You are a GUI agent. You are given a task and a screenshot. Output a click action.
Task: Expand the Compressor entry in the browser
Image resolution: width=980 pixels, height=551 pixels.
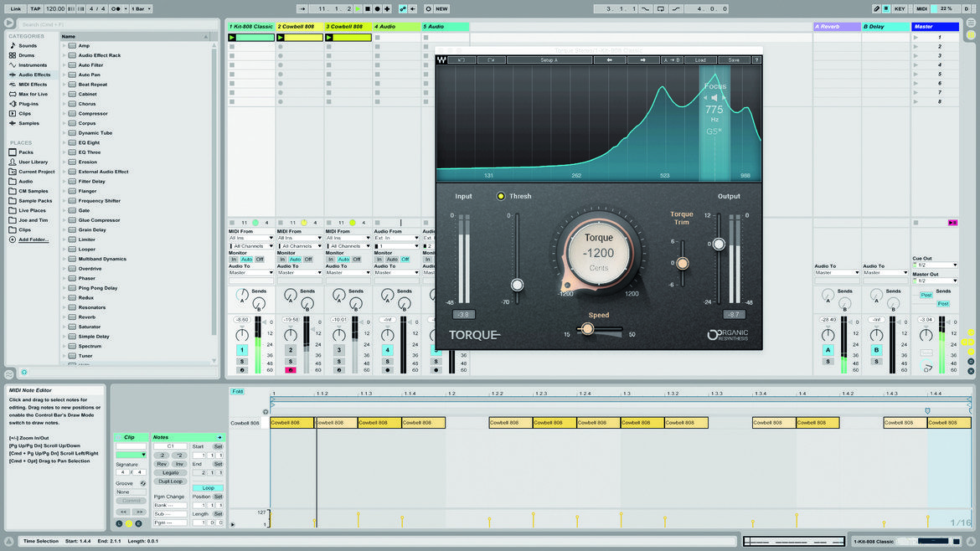coord(64,114)
